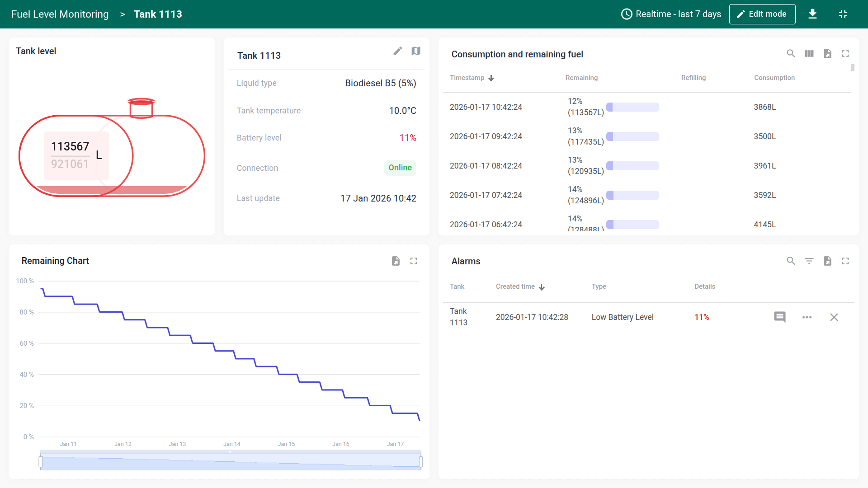Image resolution: width=868 pixels, height=488 pixels.
Task: Click the download dashboard icon in header
Action: pos(812,14)
